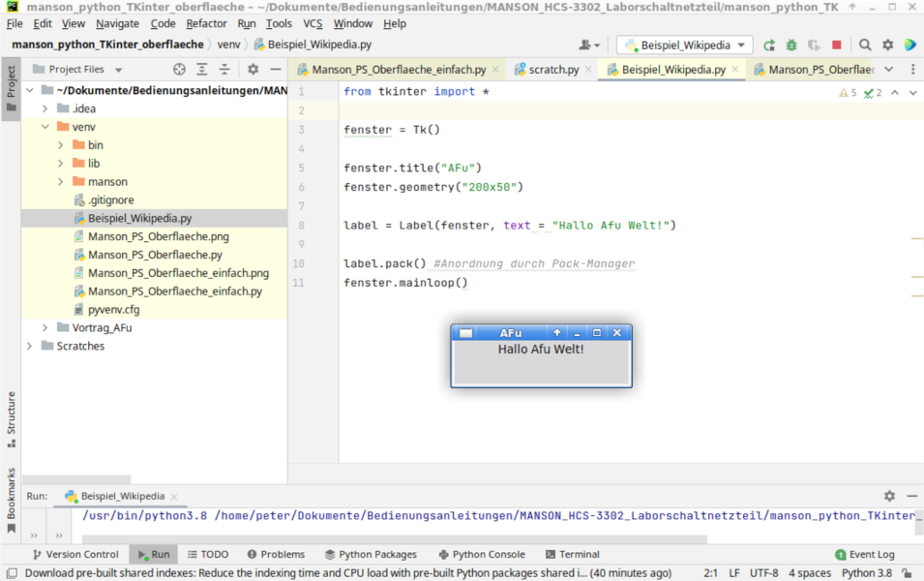The height and width of the screenshot is (581, 924).
Task: Click the Rerun Beispiel_Wikipedia icon
Action: [x=769, y=45]
